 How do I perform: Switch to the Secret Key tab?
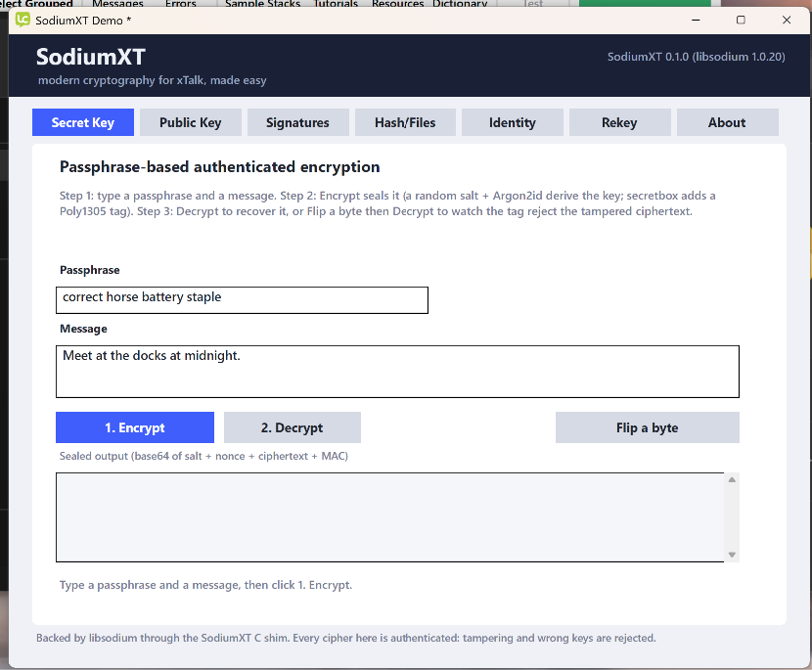coord(83,122)
